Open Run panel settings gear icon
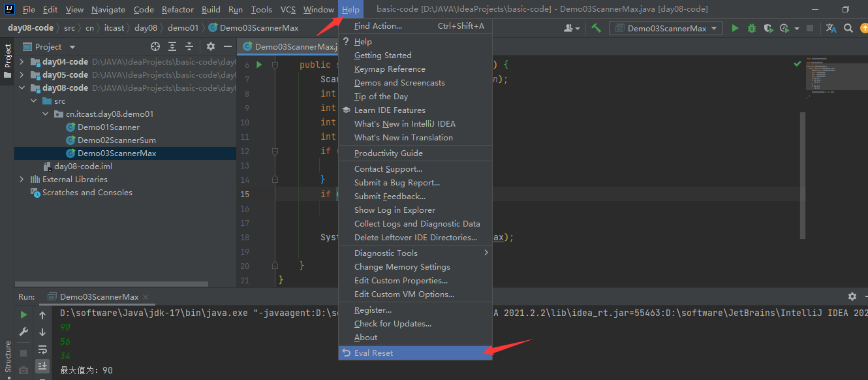868x380 pixels. [x=852, y=296]
